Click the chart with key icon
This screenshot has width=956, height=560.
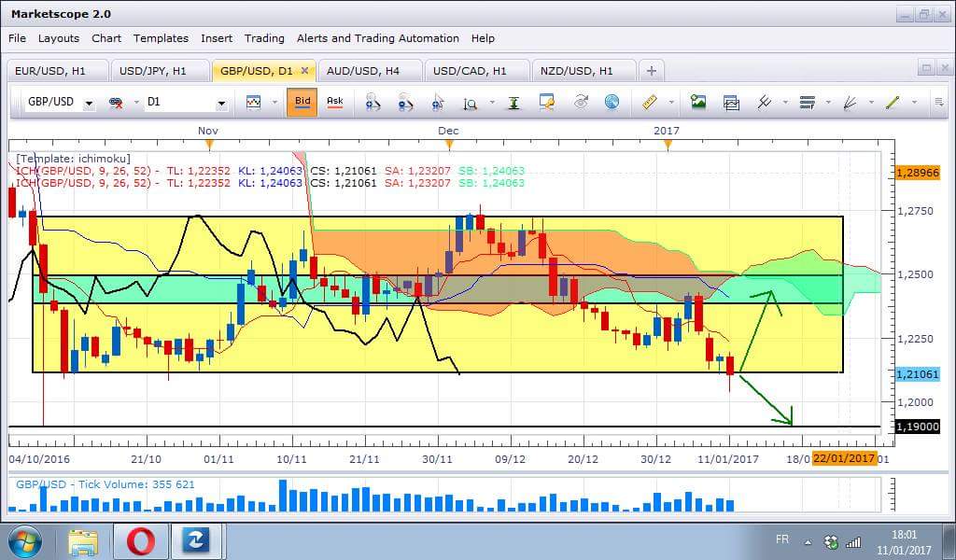pos(547,103)
